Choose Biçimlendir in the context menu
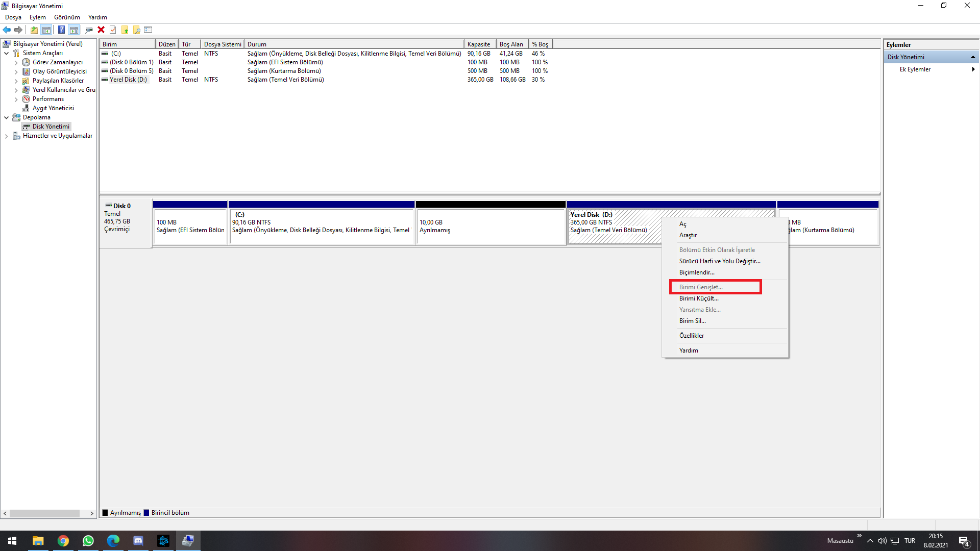This screenshot has height=551, width=980. pyautogui.click(x=725, y=272)
